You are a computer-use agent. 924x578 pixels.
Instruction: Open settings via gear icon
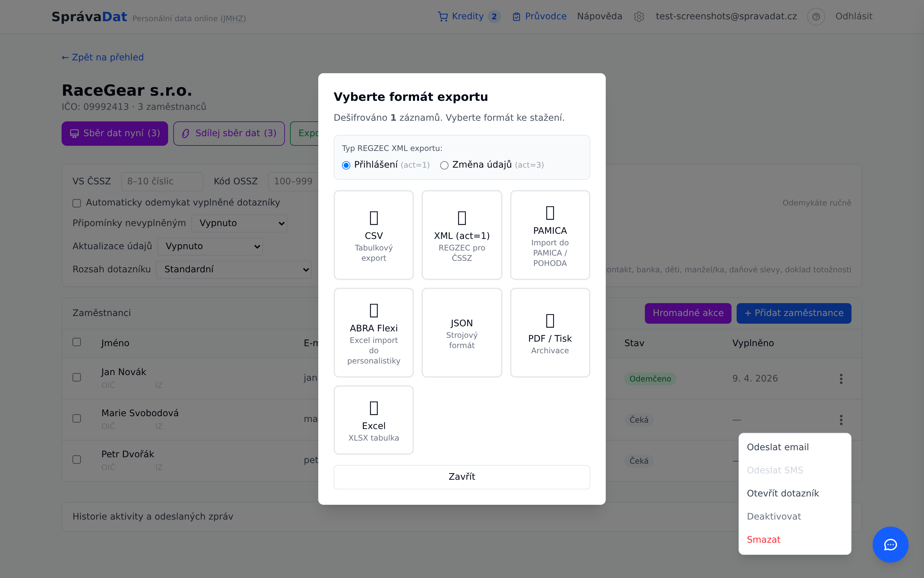coord(639,17)
